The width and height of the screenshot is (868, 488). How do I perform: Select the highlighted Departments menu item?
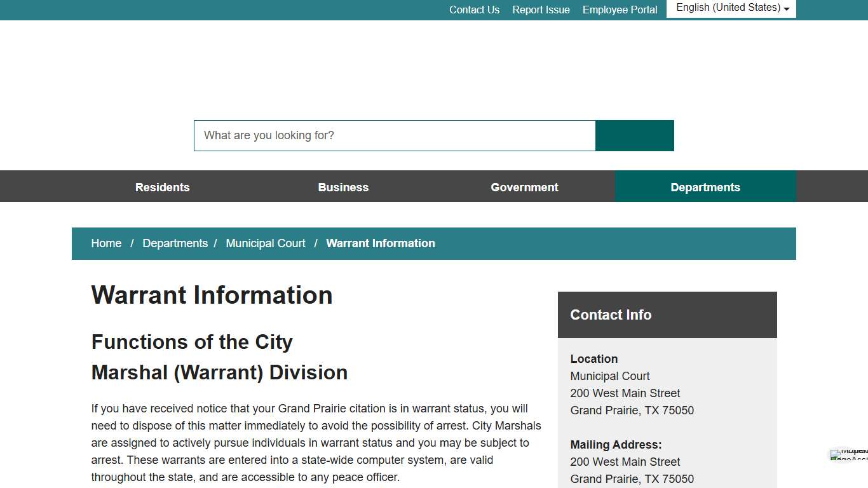[705, 187]
